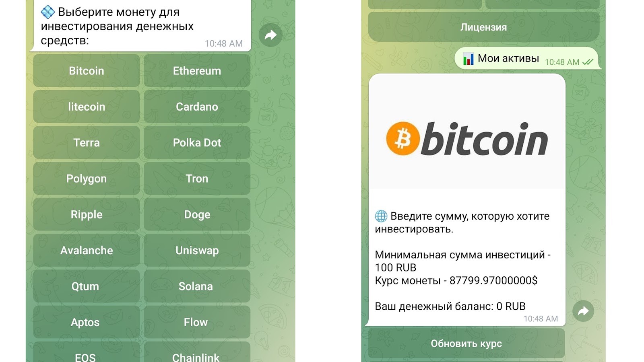
Task: Click the forward arrow beside the Bitcoin message
Action: [x=583, y=311]
